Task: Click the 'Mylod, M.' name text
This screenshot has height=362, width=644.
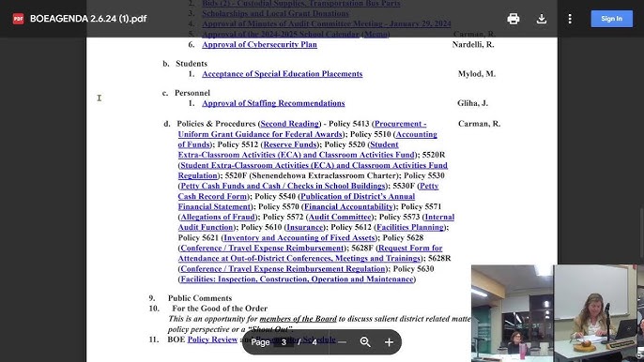Action: click(477, 74)
